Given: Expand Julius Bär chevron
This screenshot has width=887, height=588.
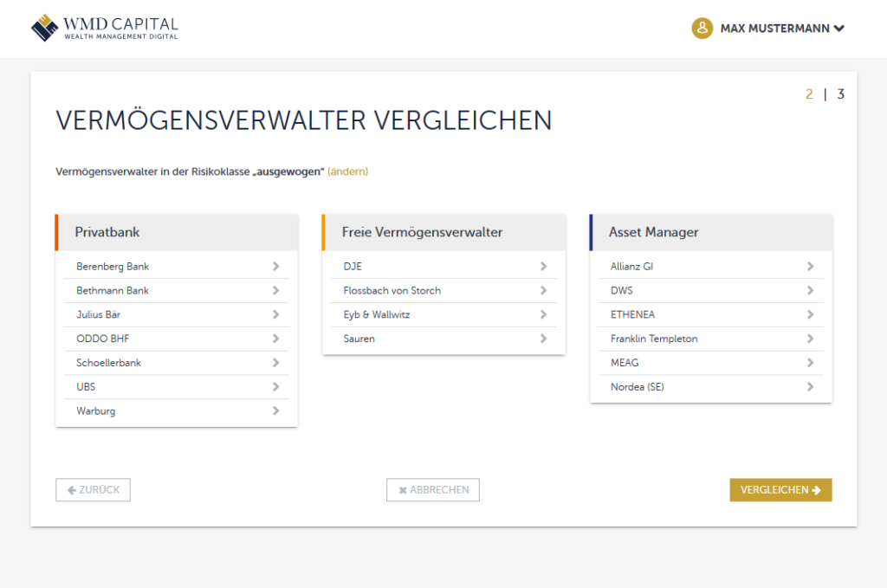Looking at the screenshot, I should [275, 314].
